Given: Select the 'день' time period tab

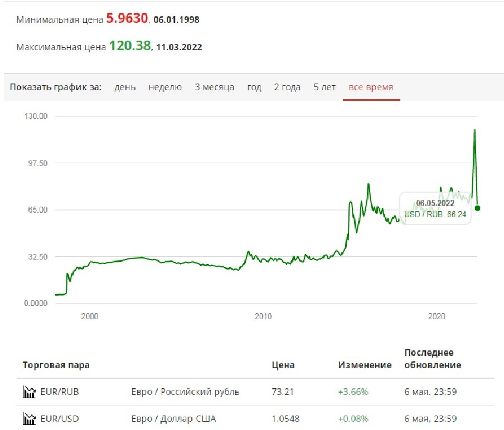Looking at the screenshot, I should [125, 87].
